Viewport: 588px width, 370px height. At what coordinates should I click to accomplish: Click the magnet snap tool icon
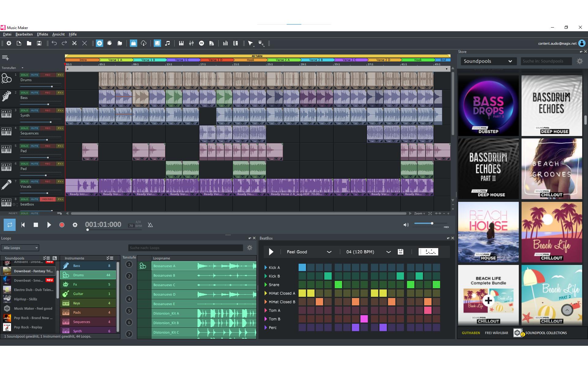click(261, 43)
